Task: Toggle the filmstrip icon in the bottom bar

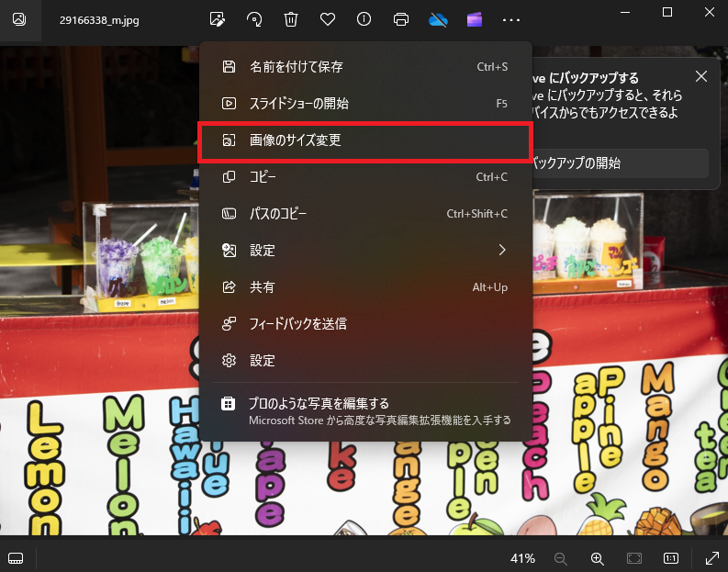Action: (16, 558)
